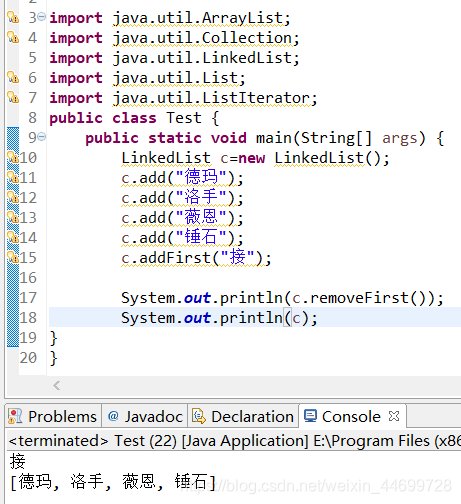Image resolution: width=461 pixels, height=504 pixels.
Task: Switch to the Javadoc tab
Action: [145, 416]
